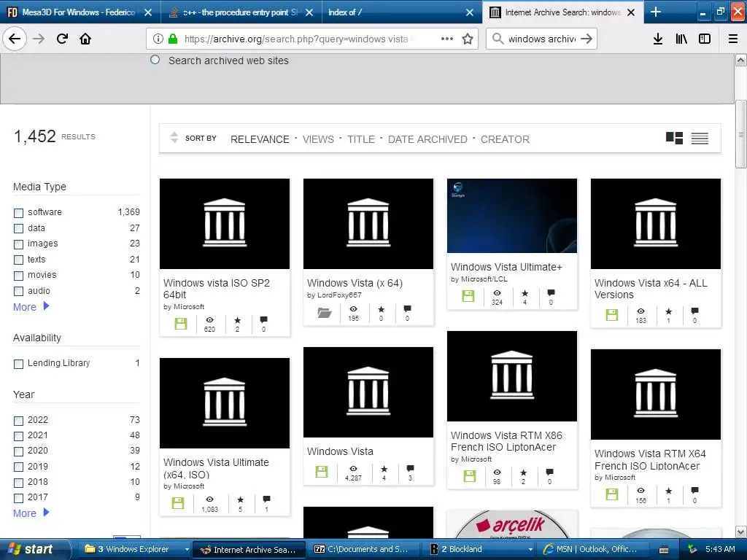Open page actions three-dot menu
Screen dimensions: 747x560
point(447,39)
